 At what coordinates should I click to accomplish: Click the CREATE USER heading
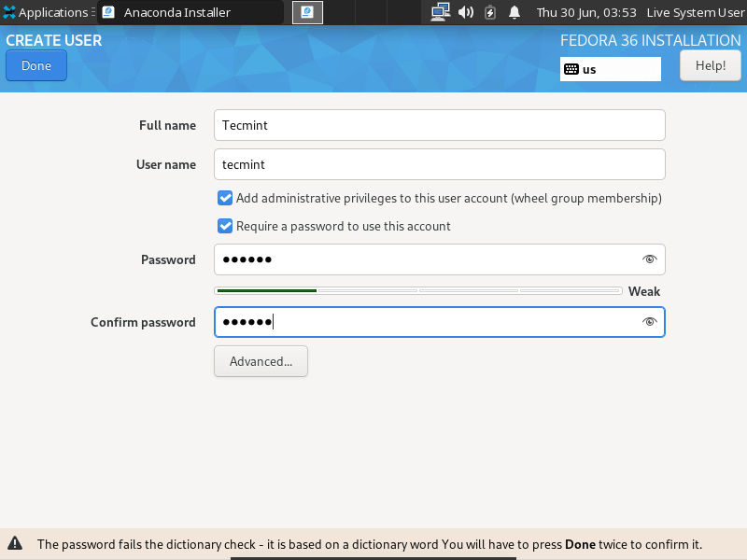click(54, 40)
